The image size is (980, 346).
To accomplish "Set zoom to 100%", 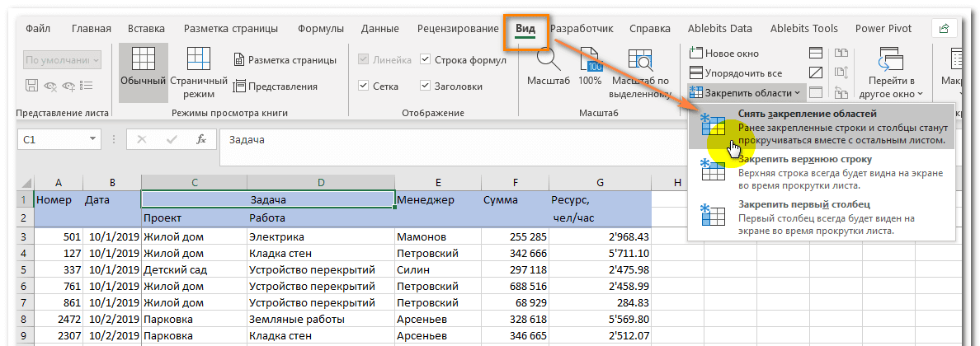I will [x=589, y=67].
